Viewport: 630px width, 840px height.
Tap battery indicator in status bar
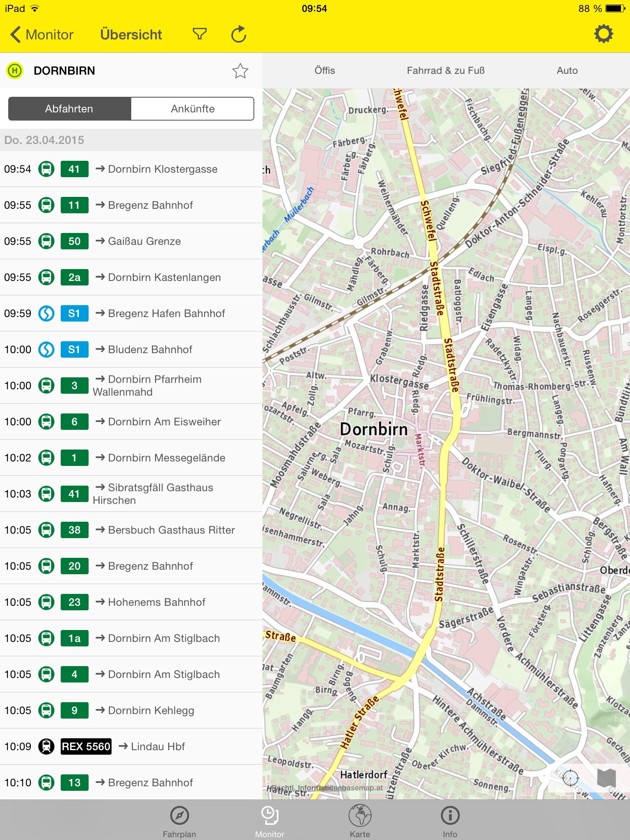pos(615,9)
